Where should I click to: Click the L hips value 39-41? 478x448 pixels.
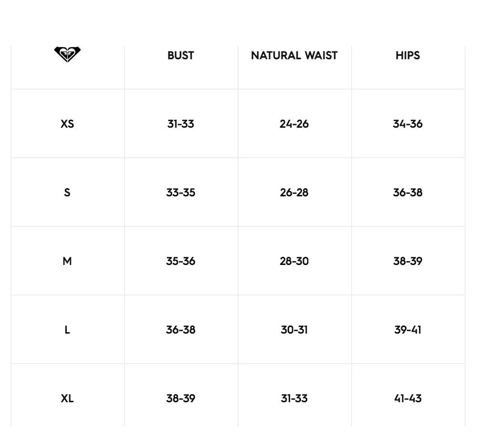tap(408, 330)
